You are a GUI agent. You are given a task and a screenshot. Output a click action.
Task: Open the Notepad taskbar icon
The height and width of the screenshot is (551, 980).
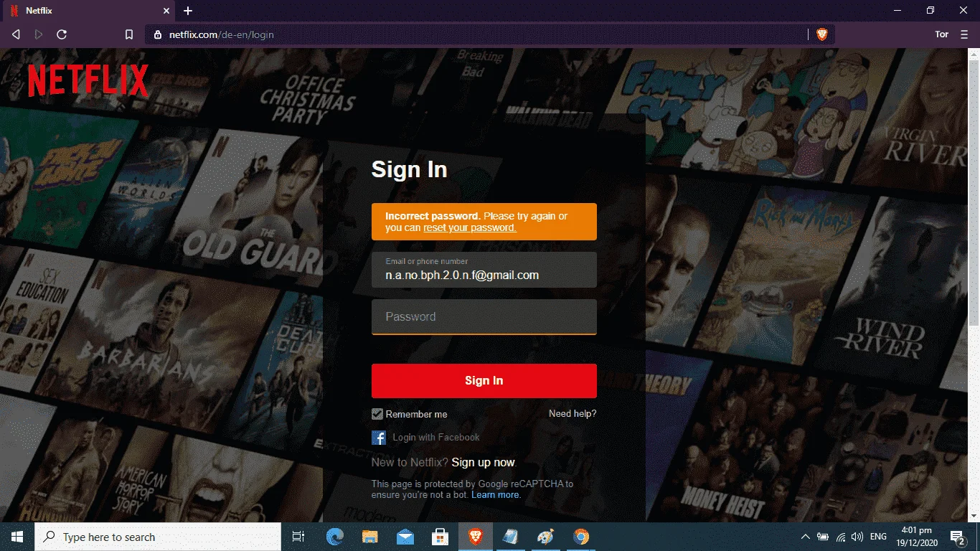(510, 537)
